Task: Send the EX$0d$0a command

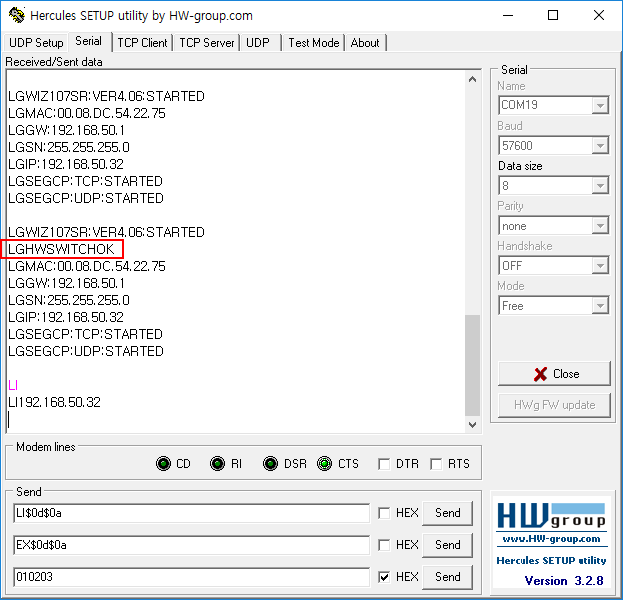Action: coord(447,545)
